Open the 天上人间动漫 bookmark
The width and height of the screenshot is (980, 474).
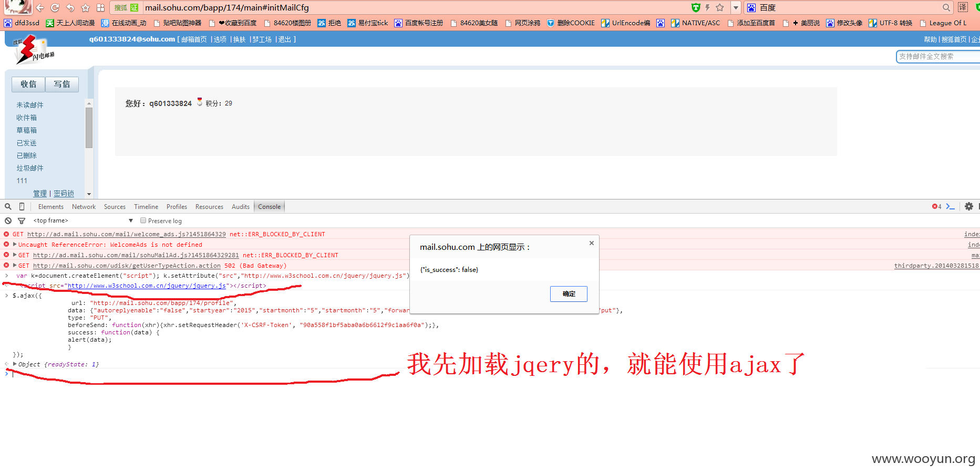pyautogui.click(x=70, y=23)
